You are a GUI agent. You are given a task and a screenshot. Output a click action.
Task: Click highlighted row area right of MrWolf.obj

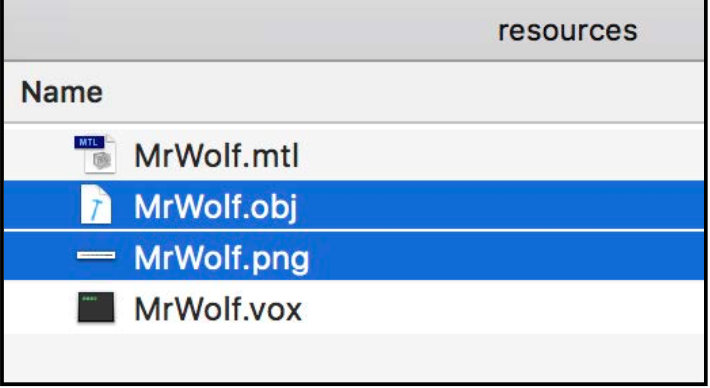pyautogui.click(x=498, y=205)
